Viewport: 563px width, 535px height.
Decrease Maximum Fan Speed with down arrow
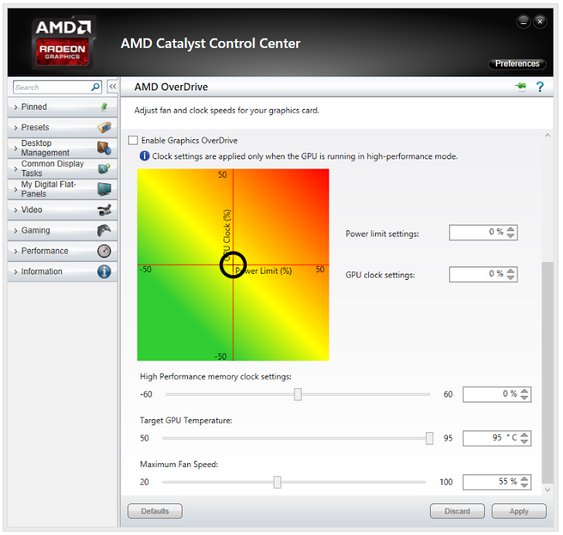coord(524,485)
